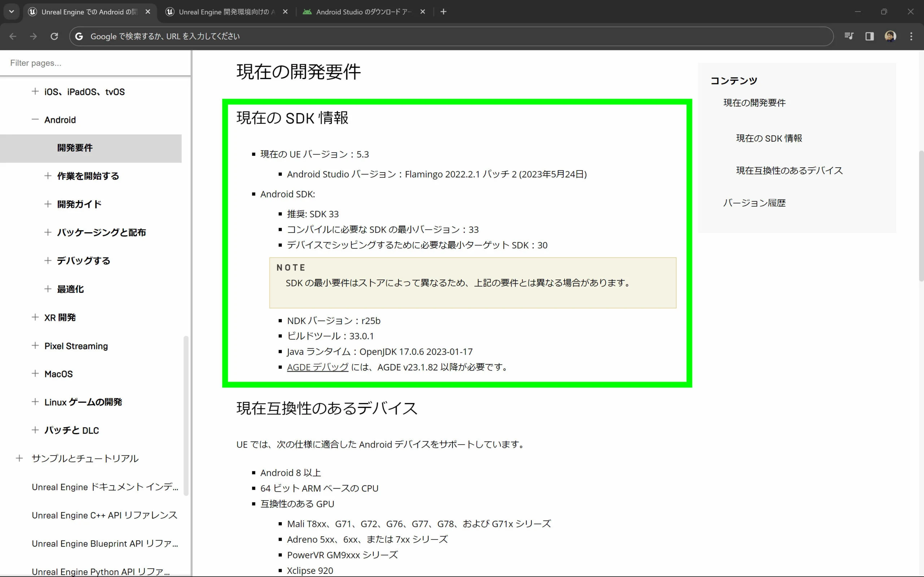The image size is (924, 577).
Task: Click the profile avatar icon
Action: coord(890,36)
